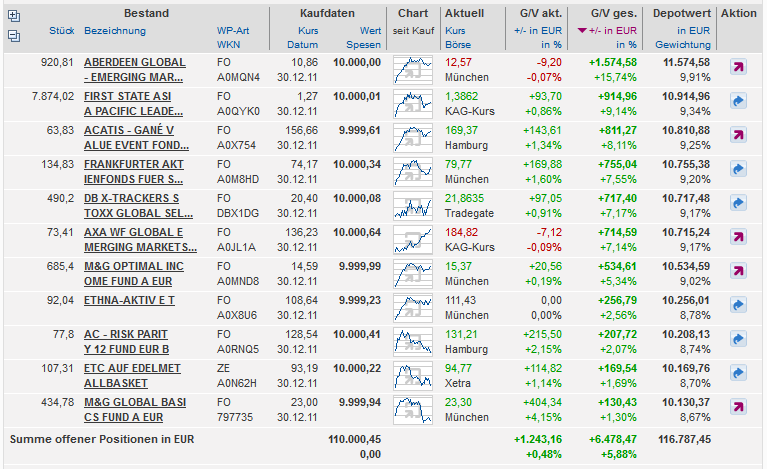Viewport: 767px width, 469px height.
Task: Sort table by Stück column
Action: click(x=61, y=31)
